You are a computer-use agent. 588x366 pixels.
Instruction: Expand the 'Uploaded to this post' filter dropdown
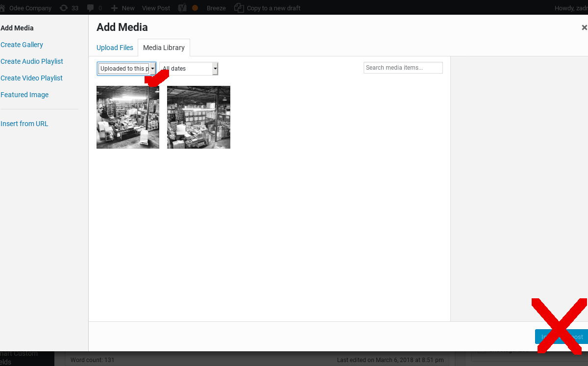tap(126, 69)
